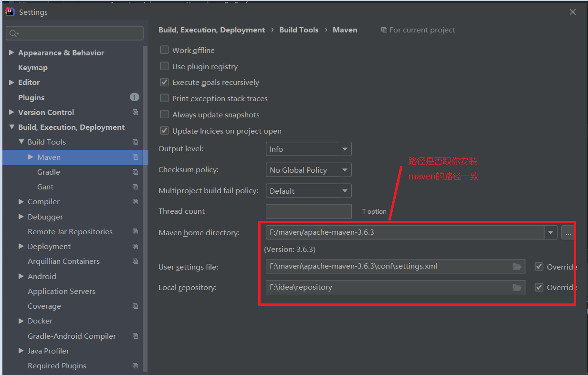Image resolution: width=588 pixels, height=375 pixels.
Task: Click the copy icon next to Gradle
Action: coord(135,172)
